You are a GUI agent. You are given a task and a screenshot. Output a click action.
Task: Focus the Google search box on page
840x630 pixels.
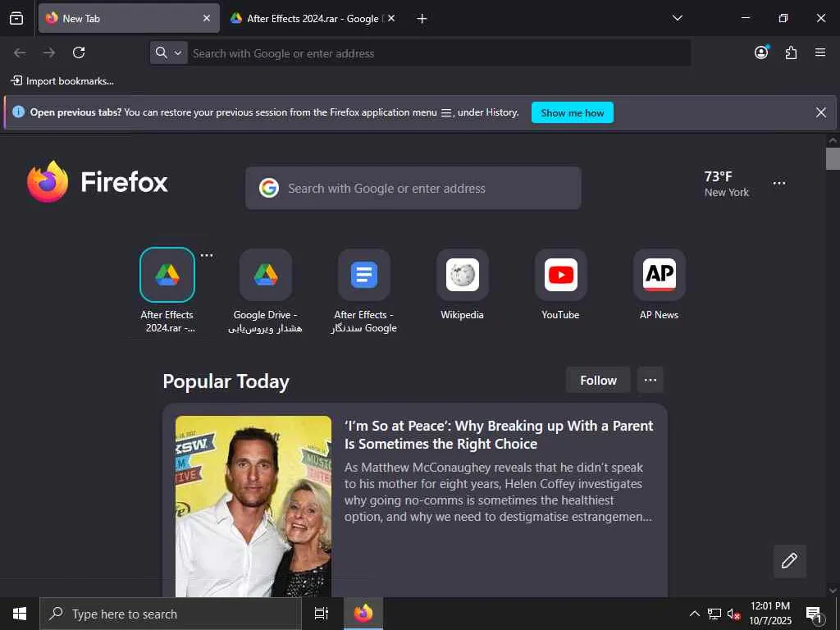coord(413,188)
